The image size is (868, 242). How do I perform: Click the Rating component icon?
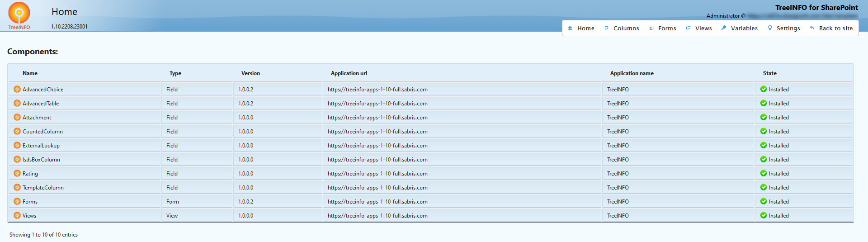17,173
